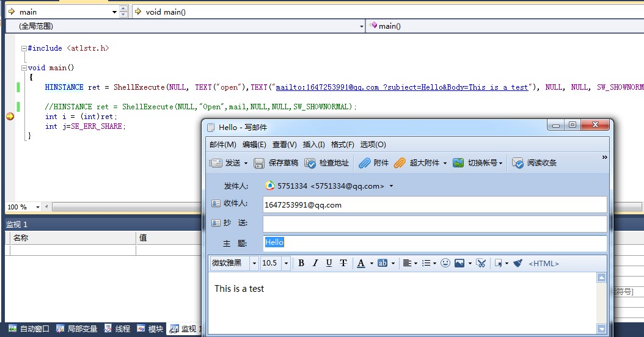Click the empty CC input field
Image resolution: width=644 pixels, height=337 pixels.
434,224
